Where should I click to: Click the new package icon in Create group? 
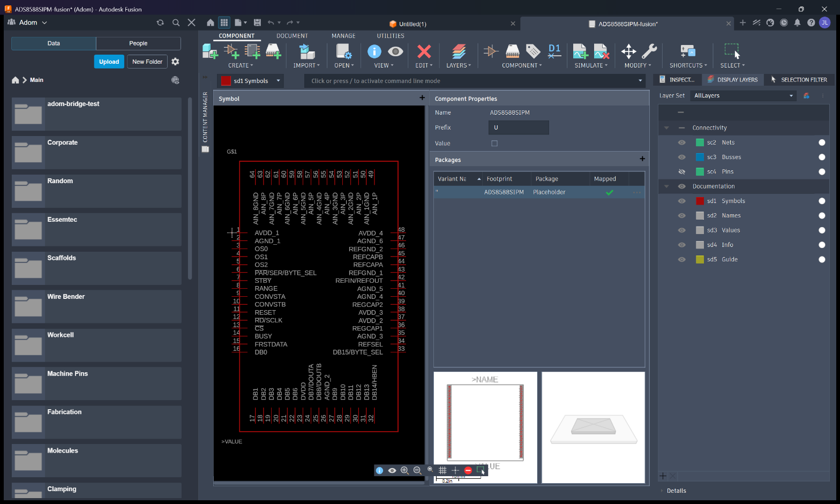click(273, 51)
